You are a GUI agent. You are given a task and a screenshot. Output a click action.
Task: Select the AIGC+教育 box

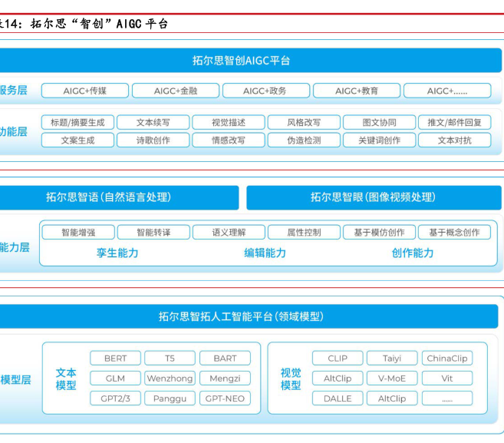point(357,91)
